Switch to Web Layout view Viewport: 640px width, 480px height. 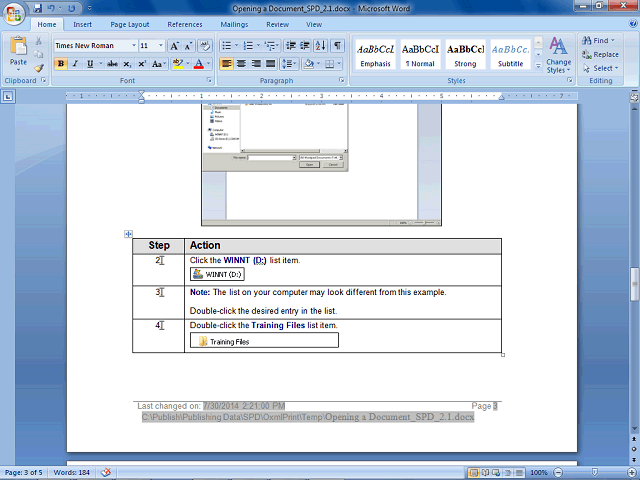point(496,473)
